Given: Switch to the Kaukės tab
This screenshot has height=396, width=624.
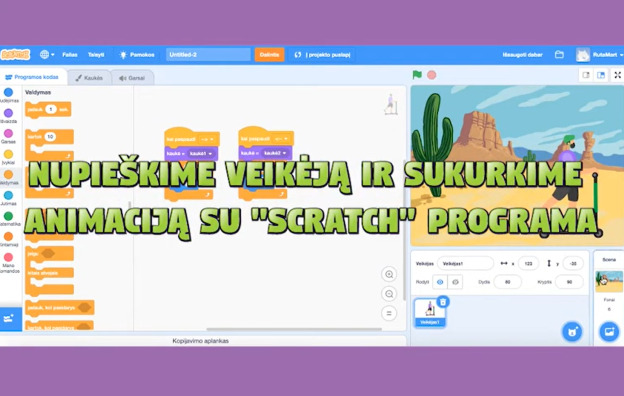Looking at the screenshot, I should [x=89, y=78].
